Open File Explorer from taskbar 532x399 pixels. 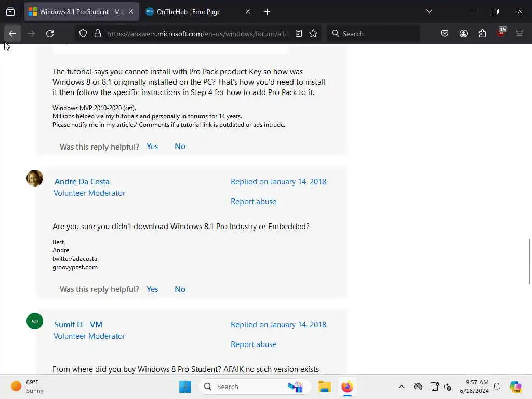[x=324, y=387]
